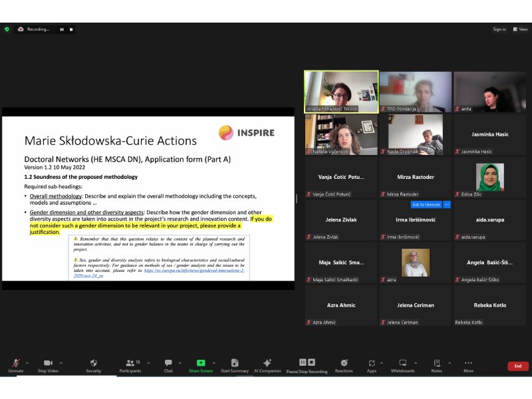Expand the Stop Video options arrow
The image size is (532, 399).
[x=62, y=363]
